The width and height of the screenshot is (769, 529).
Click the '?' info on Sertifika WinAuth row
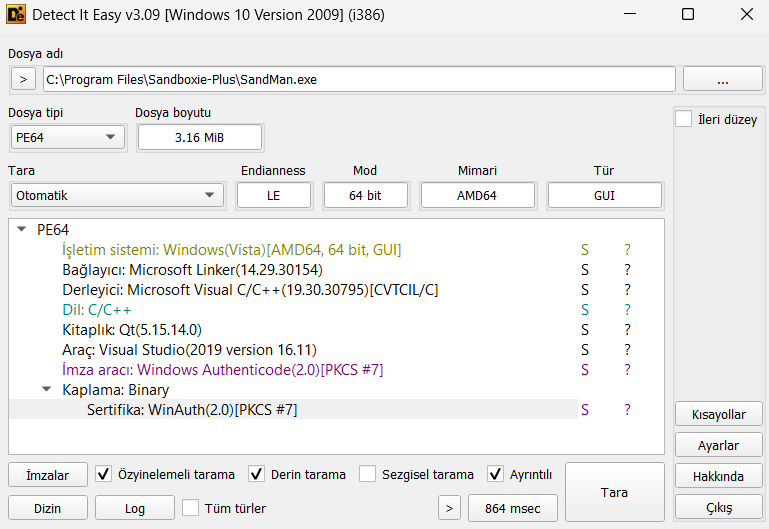click(x=627, y=410)
